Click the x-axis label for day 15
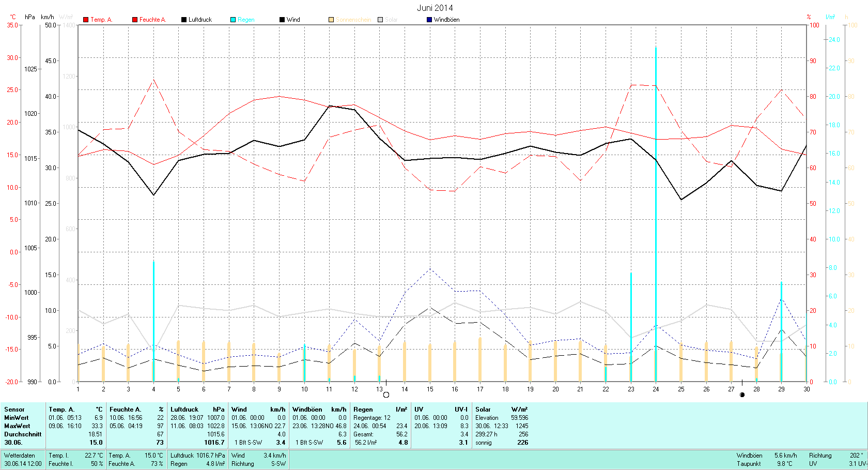 click(x=430, y=389)
